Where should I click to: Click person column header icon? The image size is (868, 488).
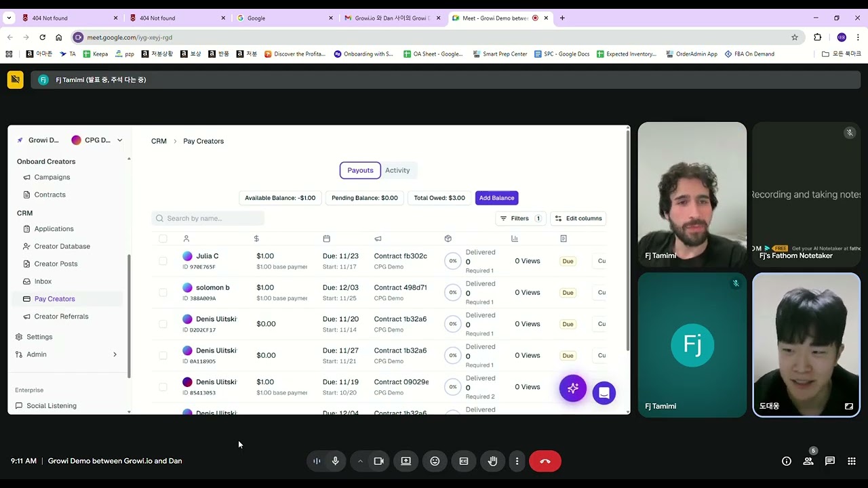click(186, 239)
